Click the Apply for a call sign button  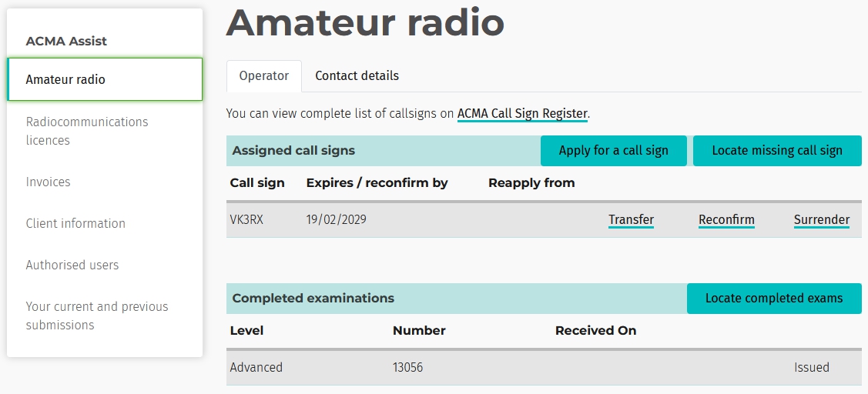click(613, 151)
